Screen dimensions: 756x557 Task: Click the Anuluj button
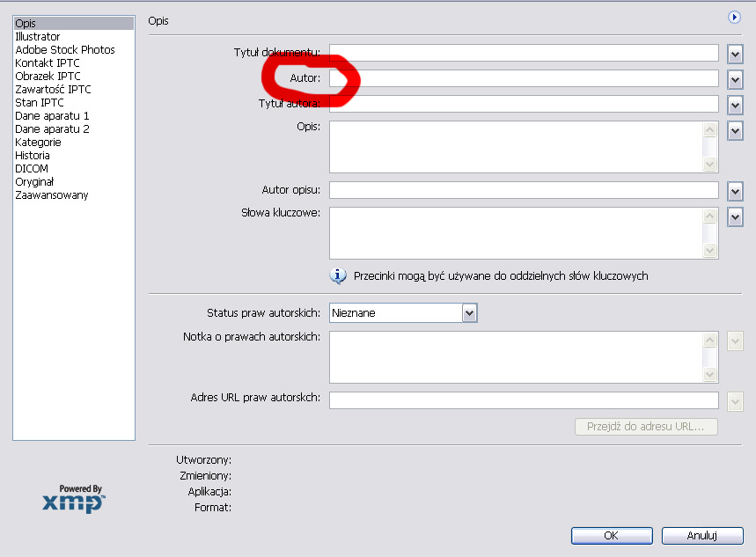point(702,535)
